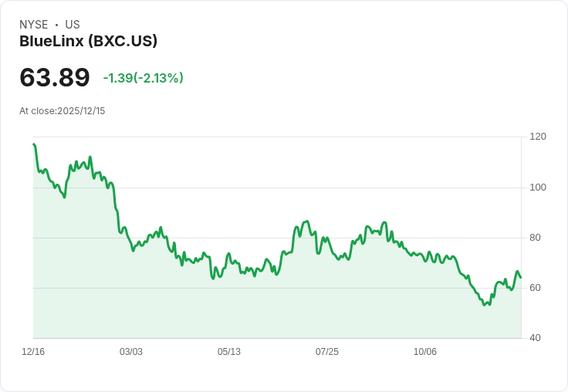Click the 60 y-axis price label
Image resolution: width=568 pixels, height=392 pixels.
pyautogui.click(x=536, y=288)
